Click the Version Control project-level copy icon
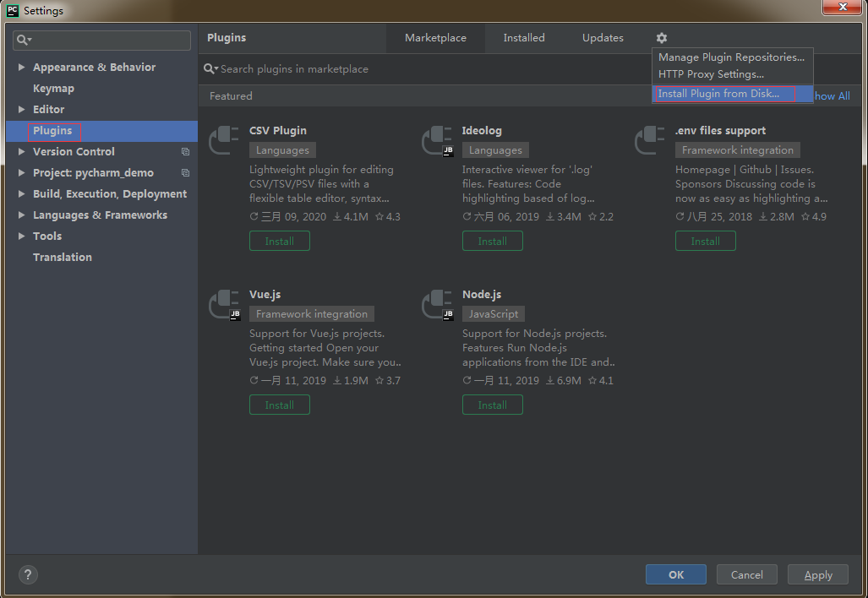The width and height of the screenshot is (868, 598). (x=185, y=151)
